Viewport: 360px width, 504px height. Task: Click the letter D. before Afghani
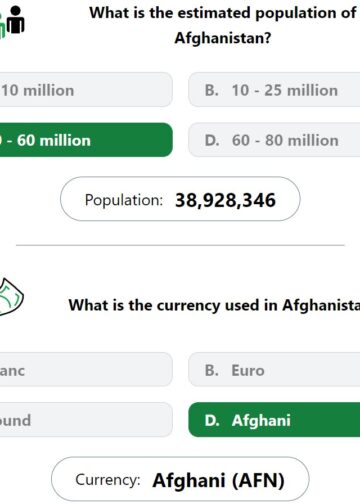(212, 420)
